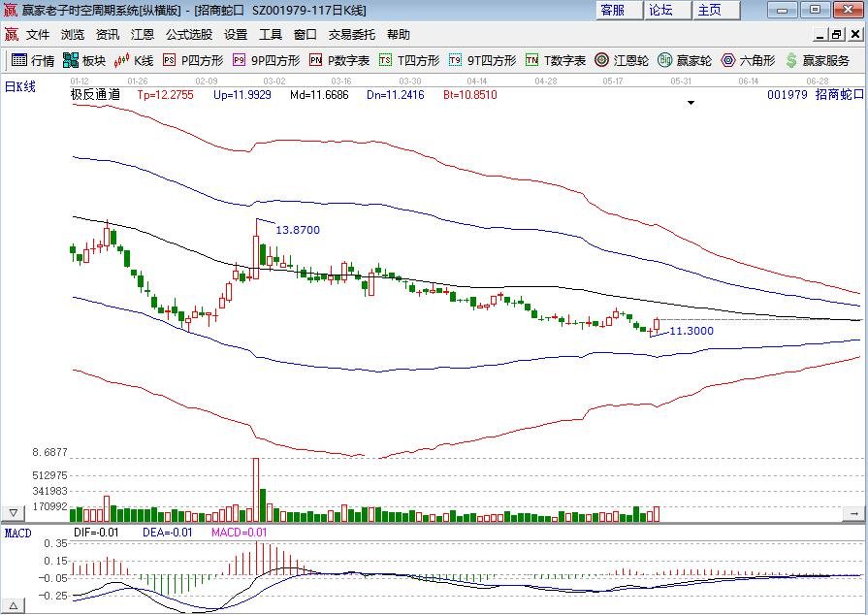Click the 论坛 forum button
This screenshot has height=615, width=868.
coord(667,10)
